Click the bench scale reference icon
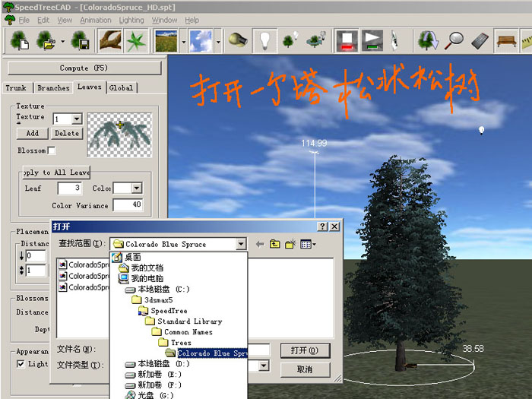This screenshot has height=399, width=532. 507,40
